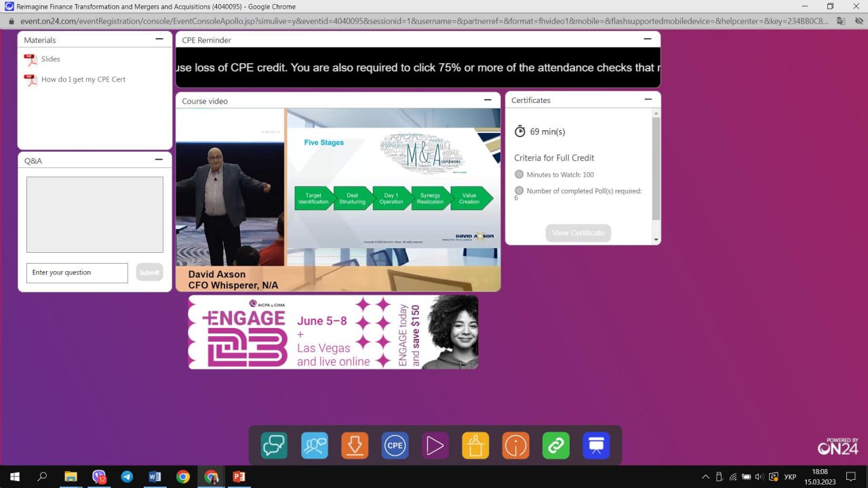
Task: Click the yellow speaker podium dock icon
Action: click(475, 445)
